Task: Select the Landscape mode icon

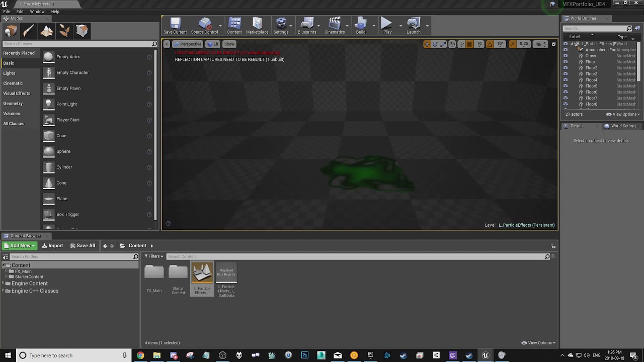Action: pyautogui.click(x=47, y=31)
